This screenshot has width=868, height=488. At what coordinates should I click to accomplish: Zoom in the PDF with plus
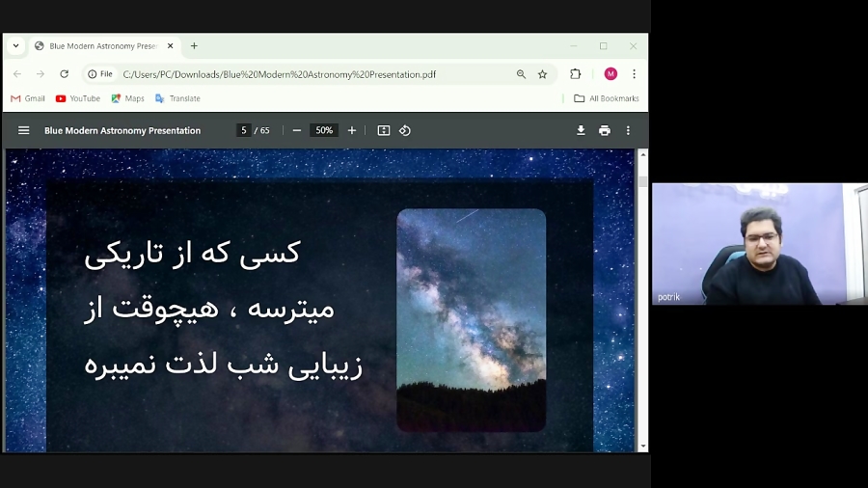click(x=351, y=130)
